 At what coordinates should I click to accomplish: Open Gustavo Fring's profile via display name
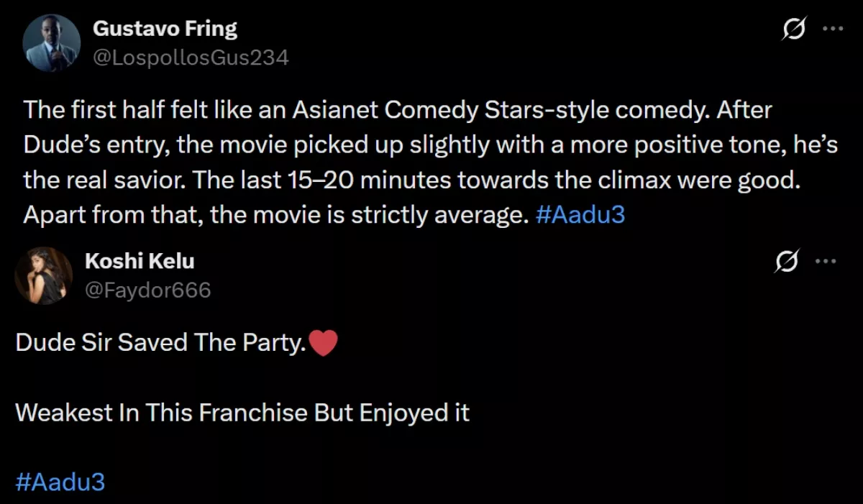(x=165, y=29)
